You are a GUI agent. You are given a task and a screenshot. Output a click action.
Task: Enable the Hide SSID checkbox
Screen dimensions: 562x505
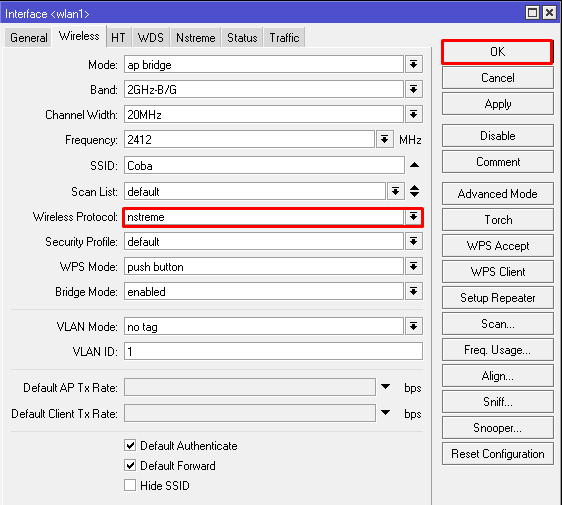130,485
